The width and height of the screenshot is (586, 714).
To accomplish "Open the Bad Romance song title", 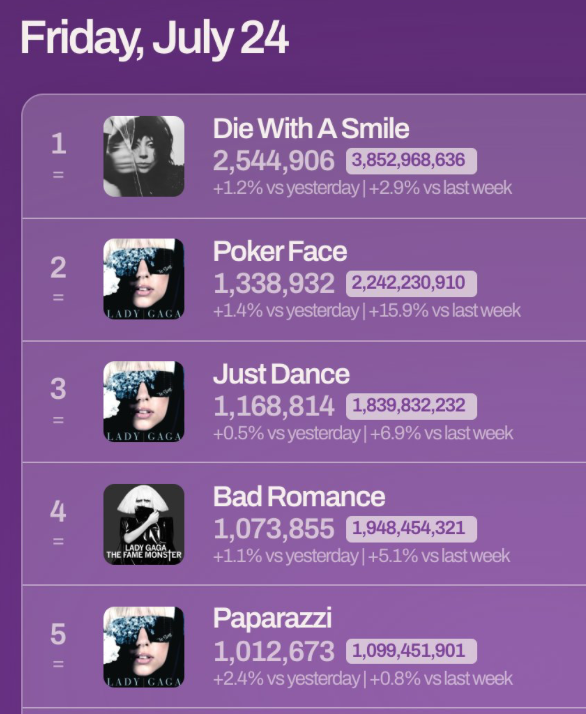I will tap(299, 497).
